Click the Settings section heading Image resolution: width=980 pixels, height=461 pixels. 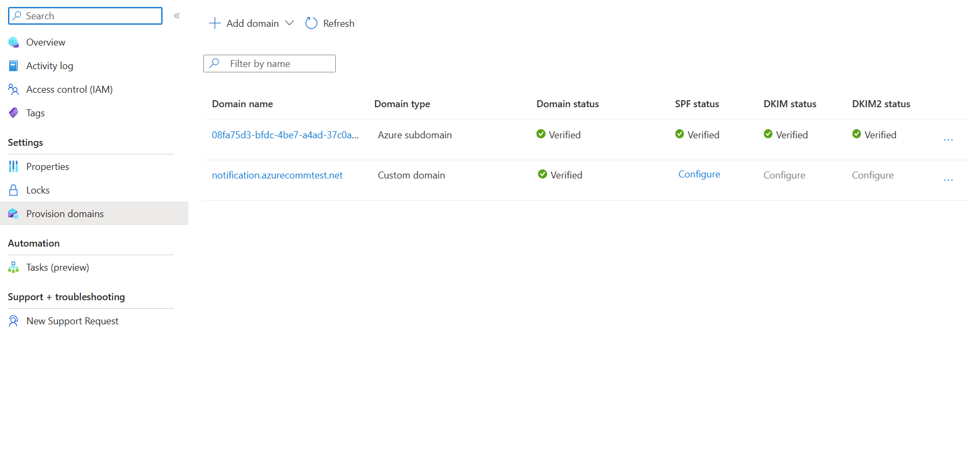[x=25, y=143]
